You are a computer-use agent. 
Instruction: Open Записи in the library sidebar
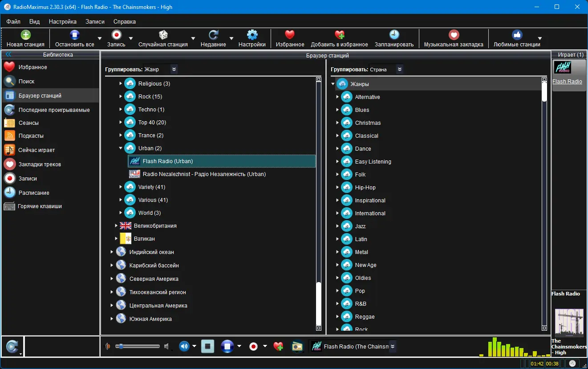[50, 179]
